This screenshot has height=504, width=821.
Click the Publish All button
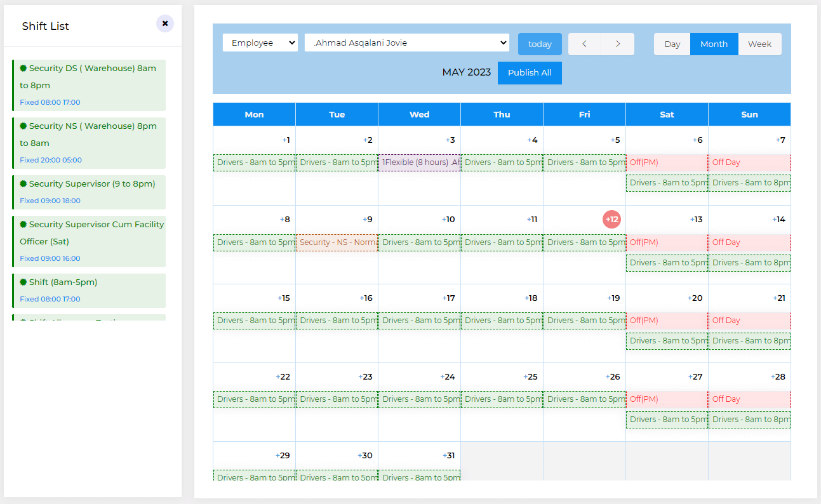pyautogui.click(x=530, y=72)
